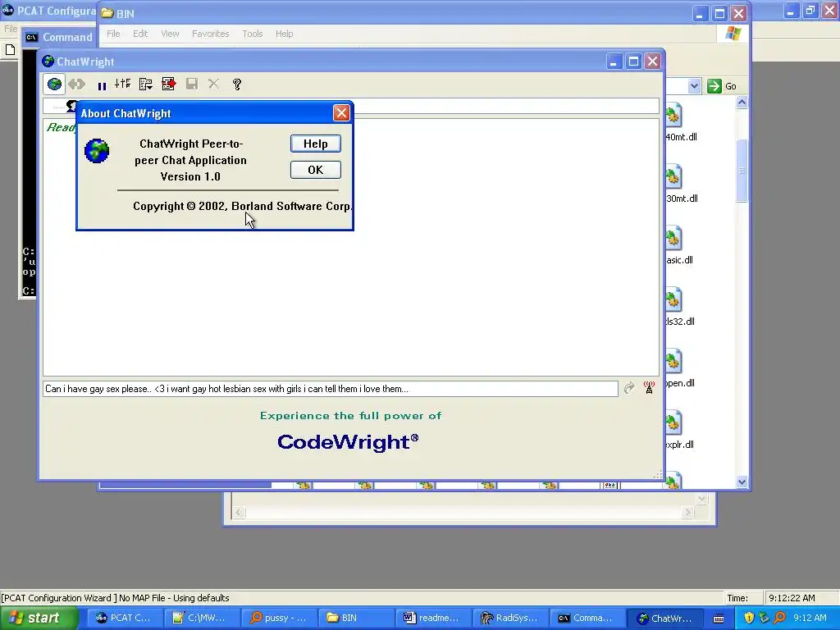Open the list options dropdown icon in toolbar
This screenshot has width=840, height=630.
tap(146, 84)
